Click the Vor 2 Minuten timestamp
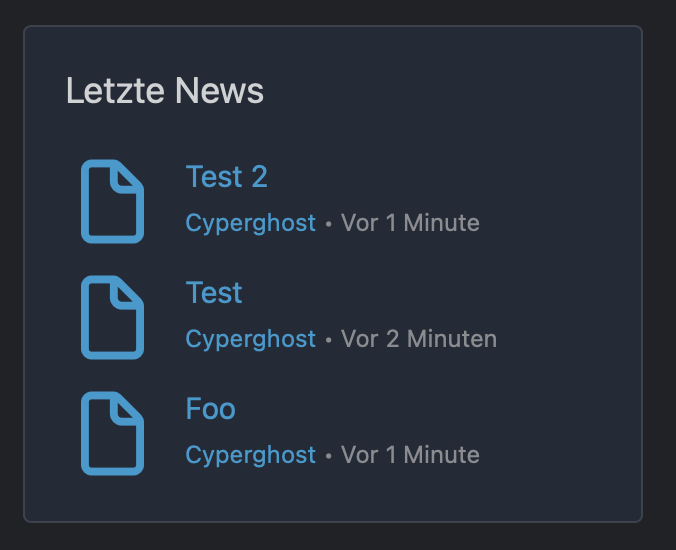 point(419,339)
